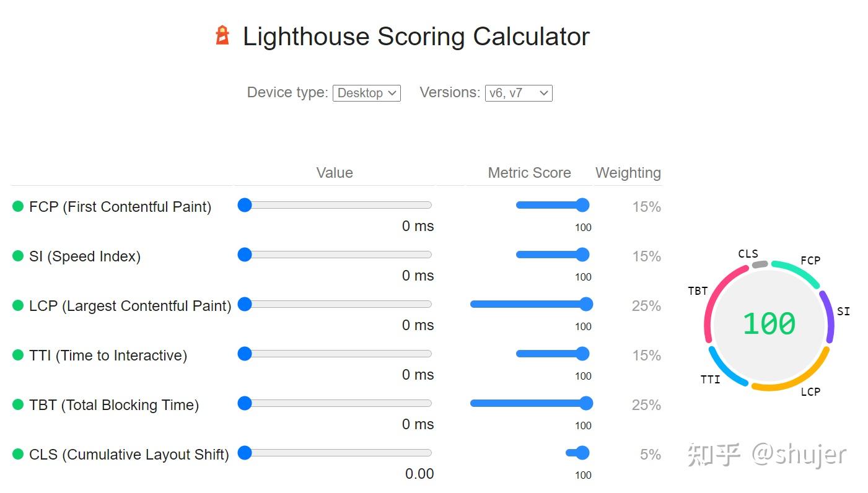Click the SI Speed Index value slider
The height and width of the screenshot is (493, 868).
pyautogui.click(x=244, y=255)
